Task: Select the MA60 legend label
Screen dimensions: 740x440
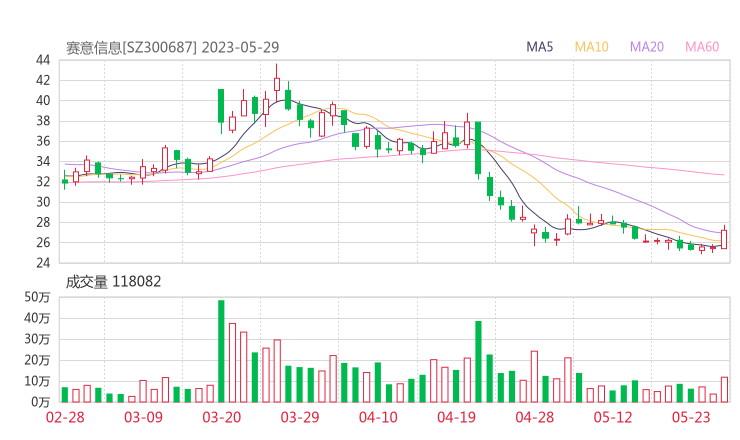Action: (x=702, y=47)
